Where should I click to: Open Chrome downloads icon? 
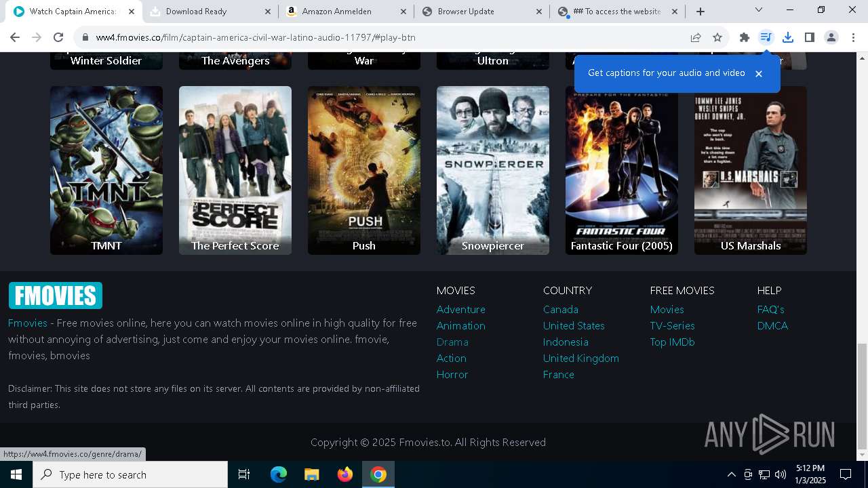click(x=788, y=37)
